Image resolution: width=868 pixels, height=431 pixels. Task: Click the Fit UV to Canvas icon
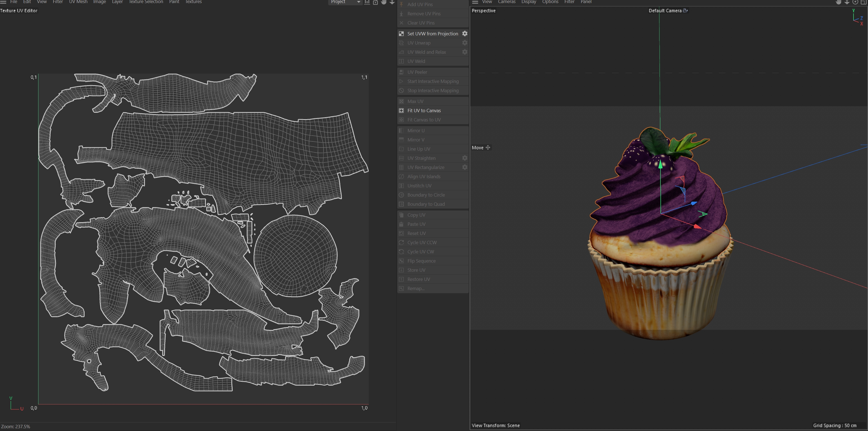[401, 111]
